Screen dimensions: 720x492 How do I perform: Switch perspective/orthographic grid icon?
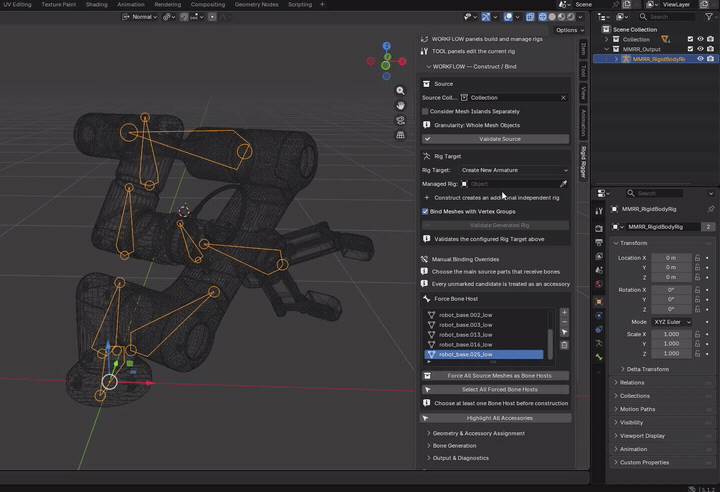pos(400,135)
